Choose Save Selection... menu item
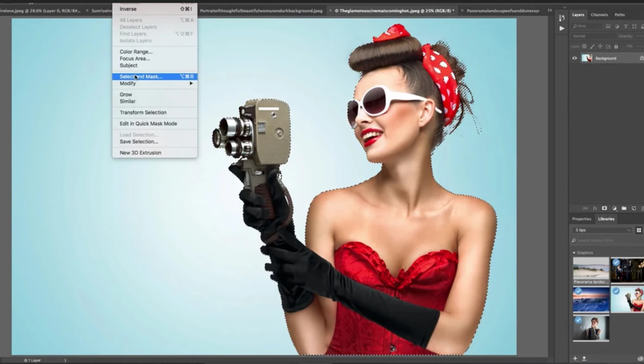Viewport: 644px width, 364px height. pyautogui.click(x=155, y=142)
